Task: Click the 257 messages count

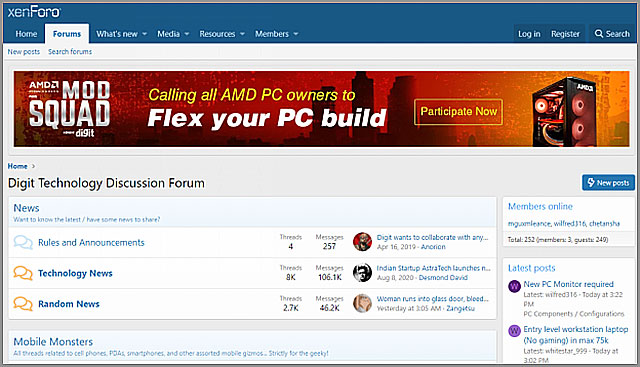Action: pos(329,246)
